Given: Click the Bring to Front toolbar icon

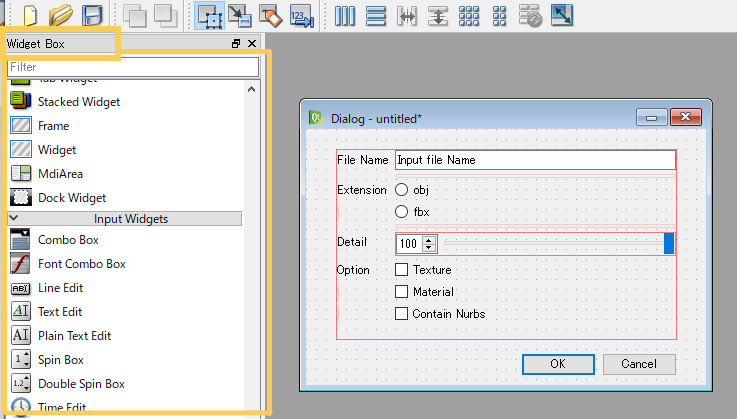Looking at the screenshot, I should click(x=165, y=16).
